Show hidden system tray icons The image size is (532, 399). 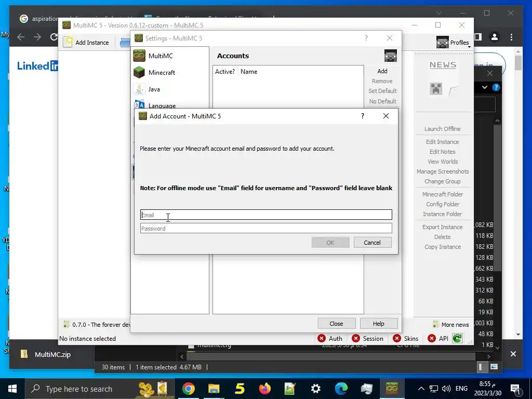click(421, 389)
